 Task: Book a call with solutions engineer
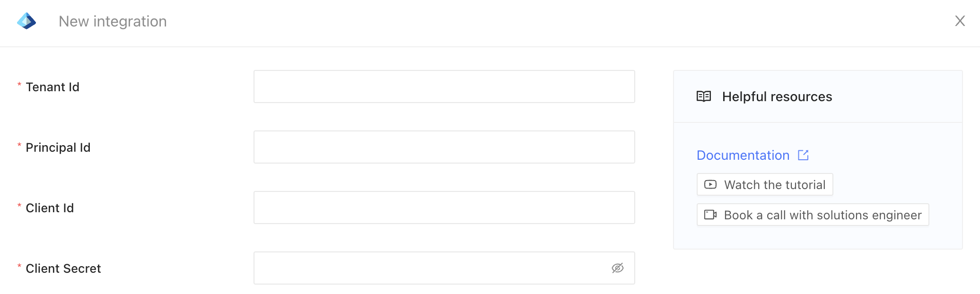tap(813, 215)
